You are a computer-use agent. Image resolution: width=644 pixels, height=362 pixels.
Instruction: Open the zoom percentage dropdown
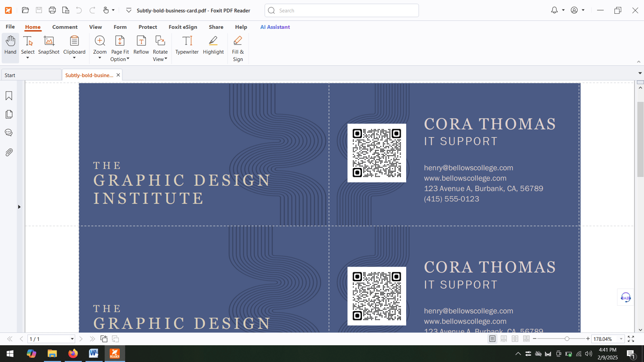click(x=621, y=339)
